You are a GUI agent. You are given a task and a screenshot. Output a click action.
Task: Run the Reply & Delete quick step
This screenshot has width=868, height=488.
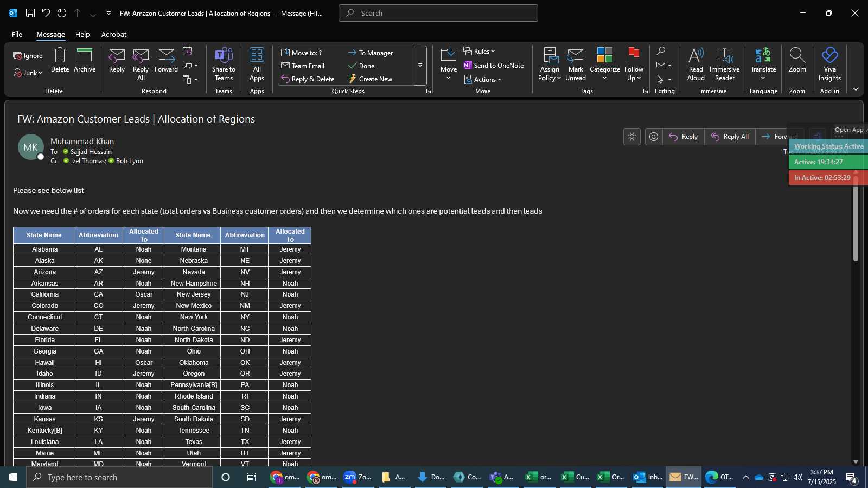[x=308, y=79]
